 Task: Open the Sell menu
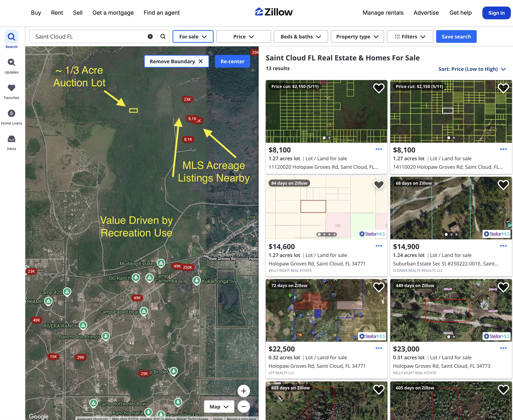78,13
